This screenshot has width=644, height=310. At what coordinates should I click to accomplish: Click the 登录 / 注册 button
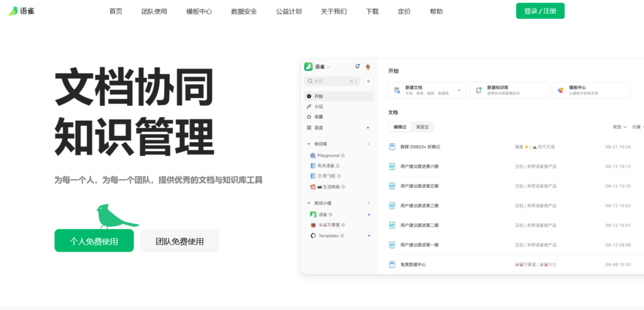click(x=540, y=11)
